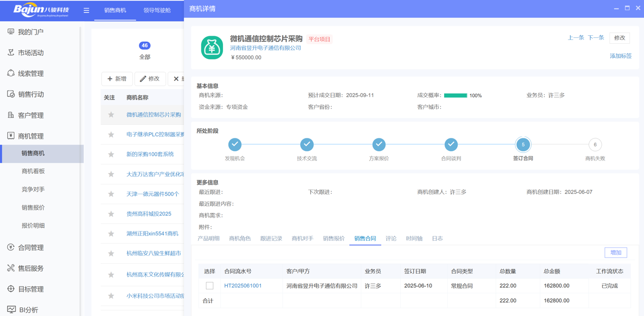This screenshot has height=316, width=644.
Task: Open BI分析 in sidebar
Action: click(28, 310)
